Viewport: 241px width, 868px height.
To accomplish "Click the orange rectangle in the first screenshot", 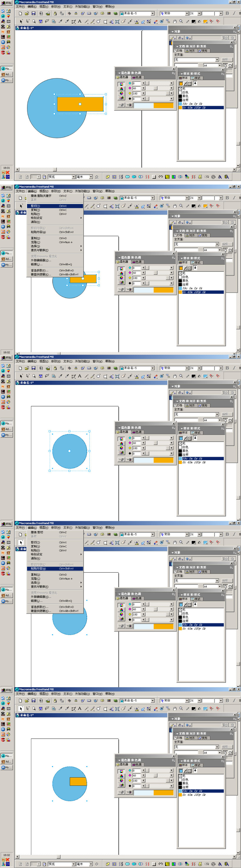I will point(80,104).
